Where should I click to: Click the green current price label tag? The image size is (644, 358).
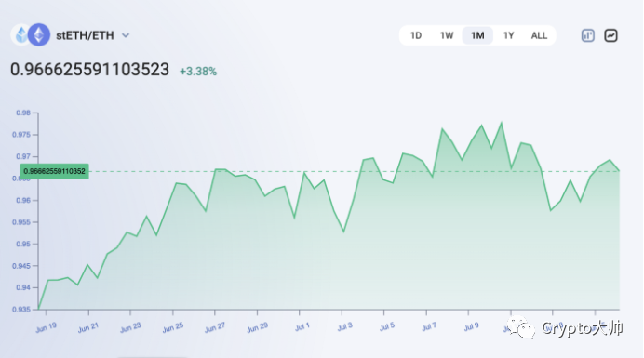tap(55, 171)
